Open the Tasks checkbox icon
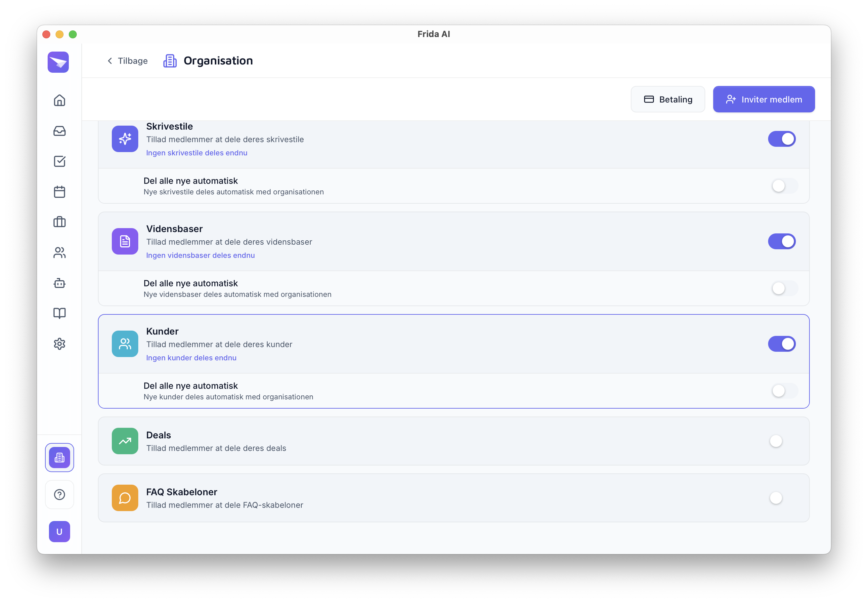 coord(59,161)
